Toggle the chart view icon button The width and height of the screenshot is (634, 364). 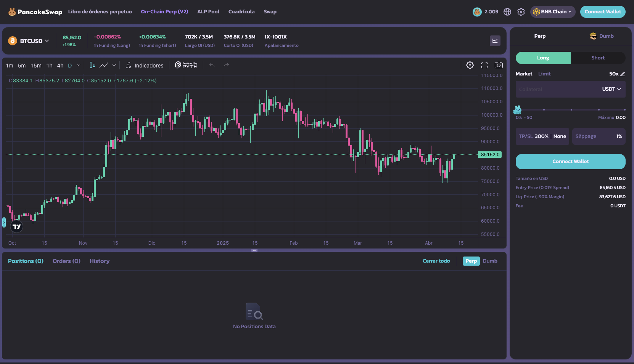click(495, 41)
